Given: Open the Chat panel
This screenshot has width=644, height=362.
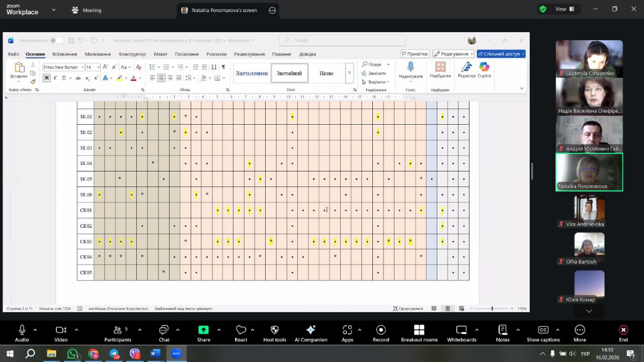Looking at the screenshot, I should pyautogui.click(x=164, y=333).
